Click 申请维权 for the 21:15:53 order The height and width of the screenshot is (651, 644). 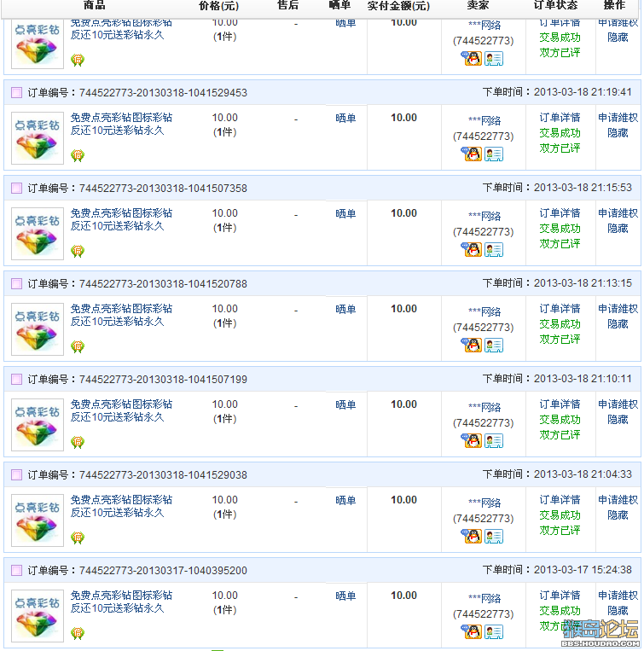(618, 213)
